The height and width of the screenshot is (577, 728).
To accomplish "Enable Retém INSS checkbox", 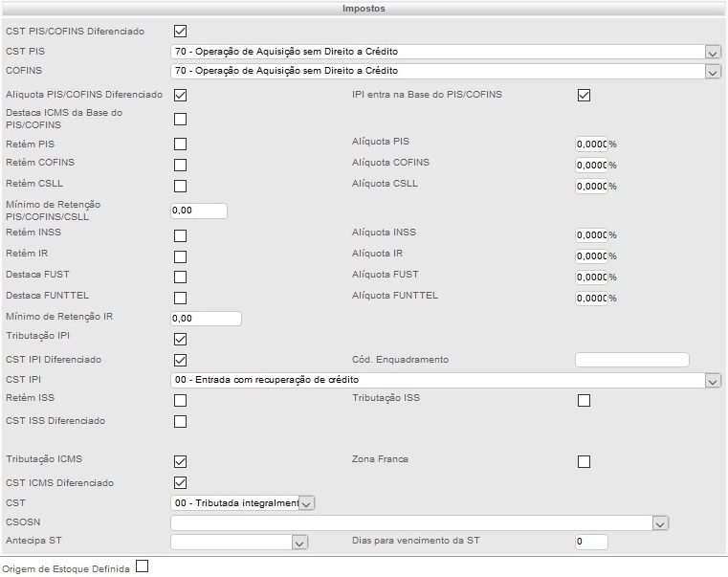I will [x=180, y=235].
